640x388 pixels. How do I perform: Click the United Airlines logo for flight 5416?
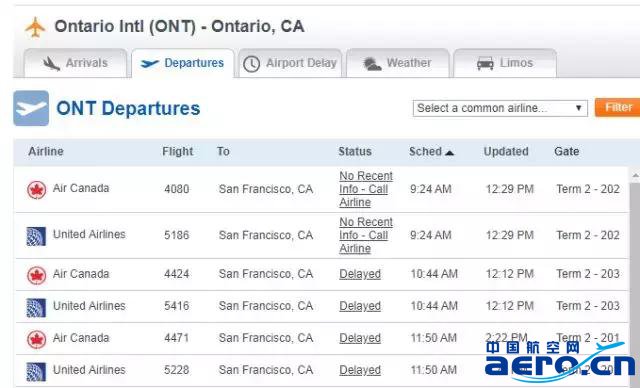36,308
